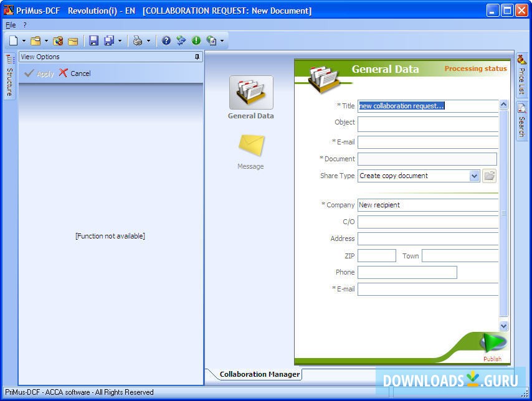Viewport: 532px width, 401px height.
Task: Click the form scrollbar down arrow
Action: [503, 326]
